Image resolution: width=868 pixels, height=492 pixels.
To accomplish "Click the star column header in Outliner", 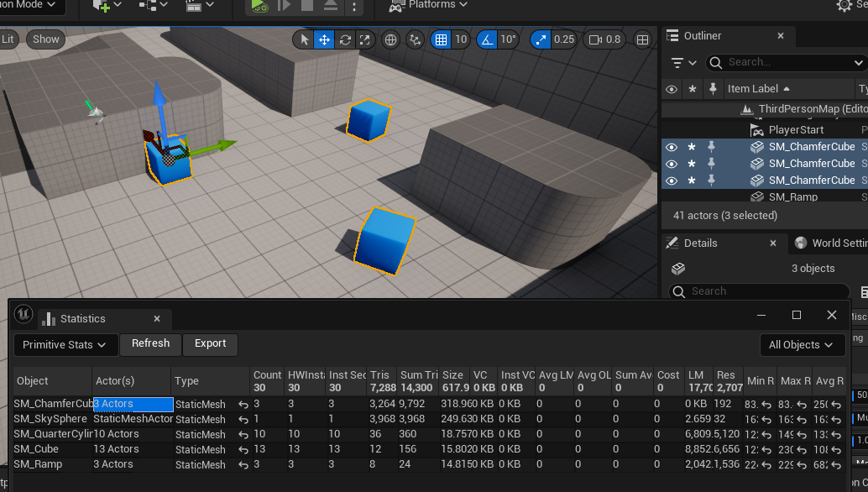I will [x=692, y=89].
